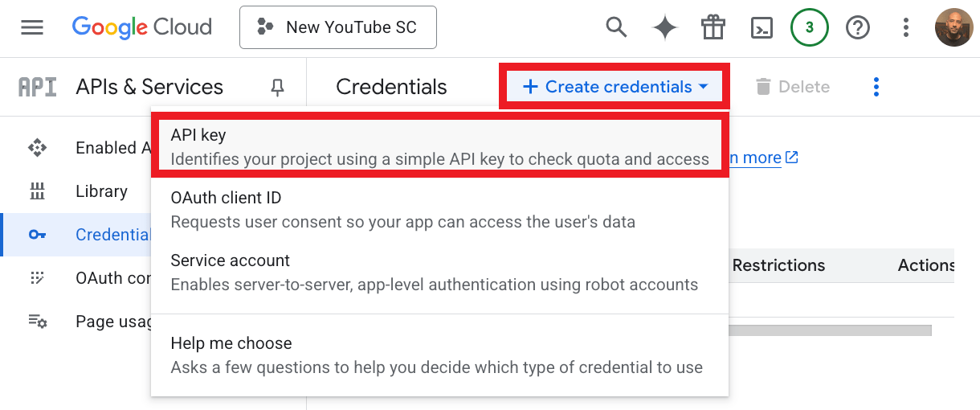980x410 pixels.
Task: Open the hamburger navigation menu
Action: tap(32, 27)
